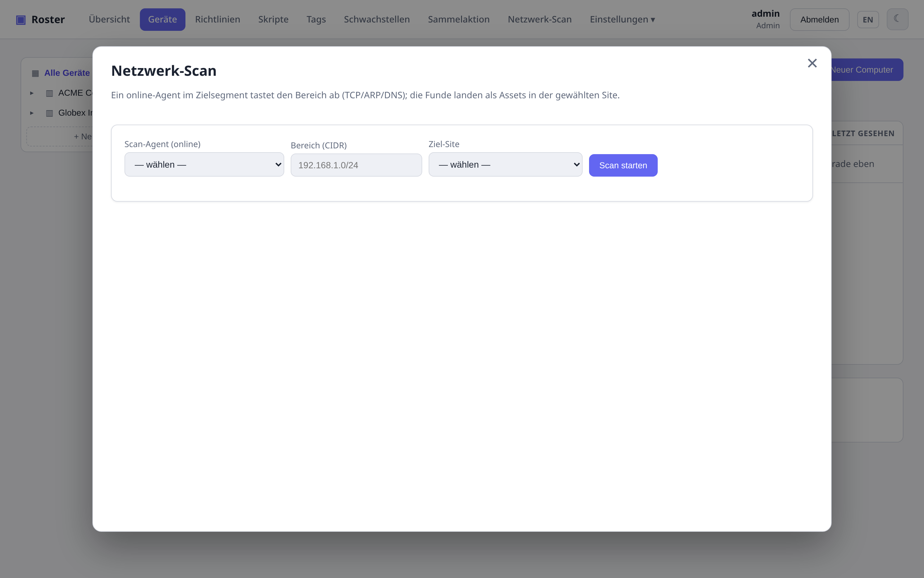Open the Schwachstellen tab
Image resolution: width=924 pixels, height=578 pixels.
[377, 20]
